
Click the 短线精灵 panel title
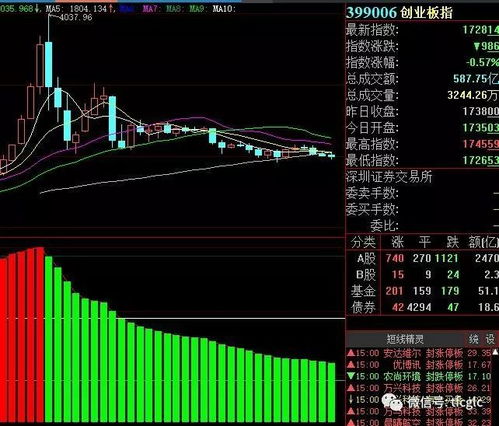pos(405,339)
